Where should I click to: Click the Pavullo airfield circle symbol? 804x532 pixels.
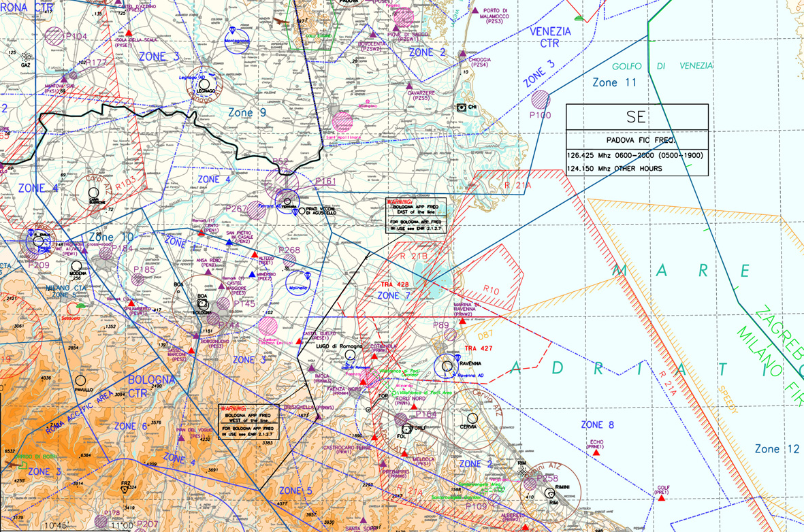click(80, 380)
